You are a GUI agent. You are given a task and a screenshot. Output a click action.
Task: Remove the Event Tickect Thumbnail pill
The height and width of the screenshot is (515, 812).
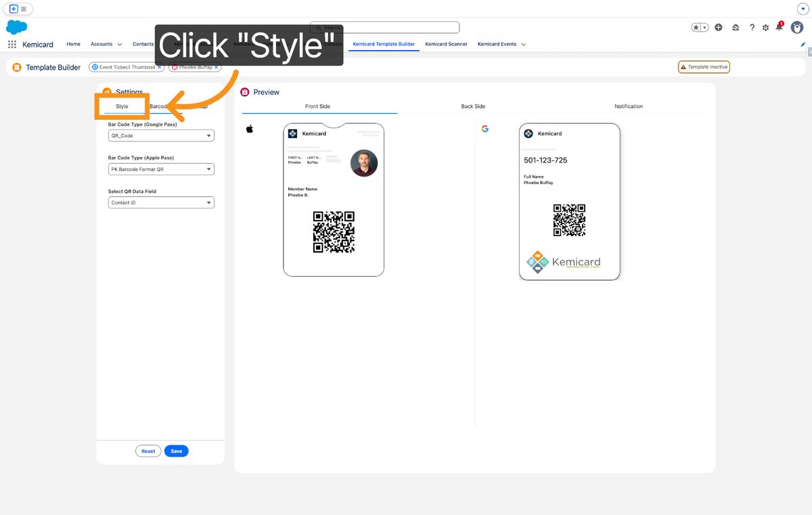pyautogui.click(x=159, y=67)
